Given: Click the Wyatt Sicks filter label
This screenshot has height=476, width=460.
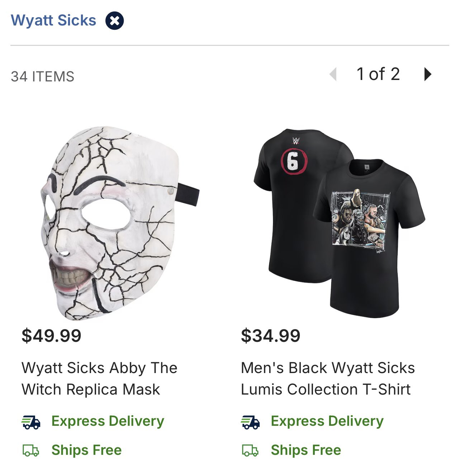Looking at the screenshot, I should (x=53, y=20).
